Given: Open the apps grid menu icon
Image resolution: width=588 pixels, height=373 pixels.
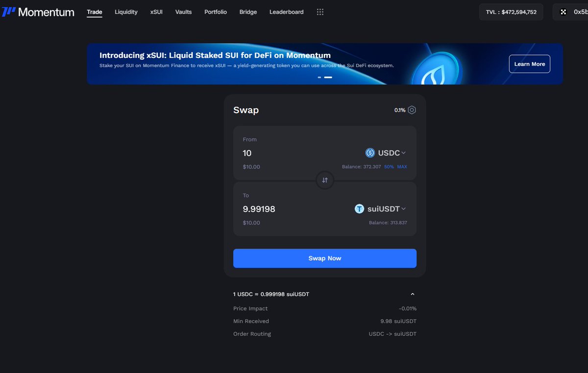Looking at the screenshot, I should click(x=320, y=12).
